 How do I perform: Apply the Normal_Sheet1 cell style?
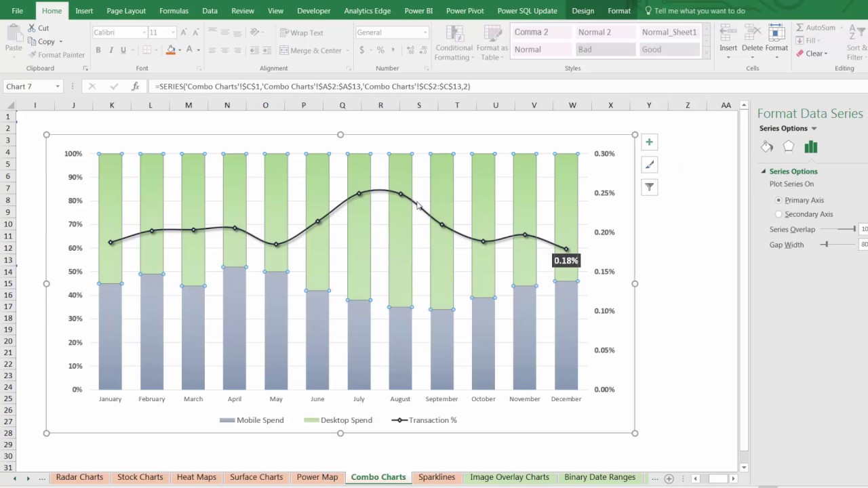click(x=669, y=32)
